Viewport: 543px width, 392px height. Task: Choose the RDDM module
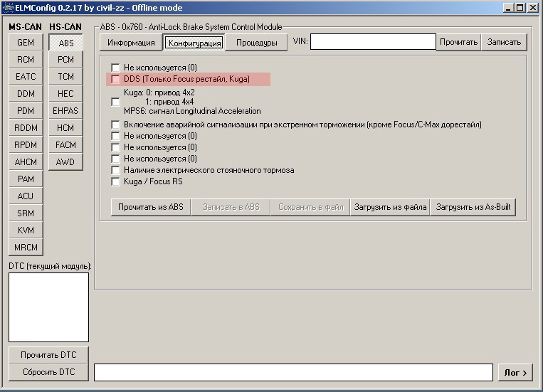26,128
